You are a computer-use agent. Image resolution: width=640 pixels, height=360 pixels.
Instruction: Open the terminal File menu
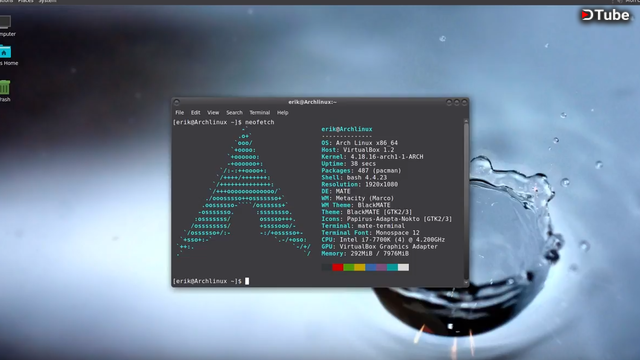coord(180,113)
